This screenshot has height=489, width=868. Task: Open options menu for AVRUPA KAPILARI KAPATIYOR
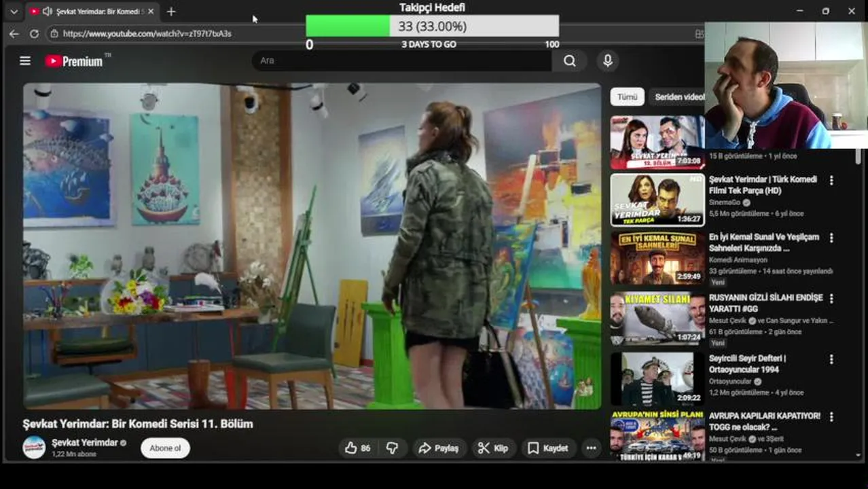tap(831, 417)
